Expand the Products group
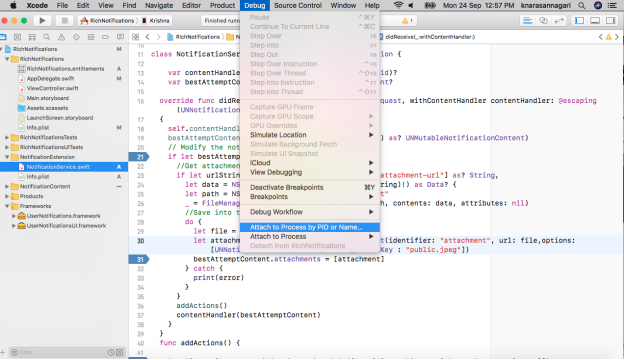 pyautogui.click(x=7, y=197)
